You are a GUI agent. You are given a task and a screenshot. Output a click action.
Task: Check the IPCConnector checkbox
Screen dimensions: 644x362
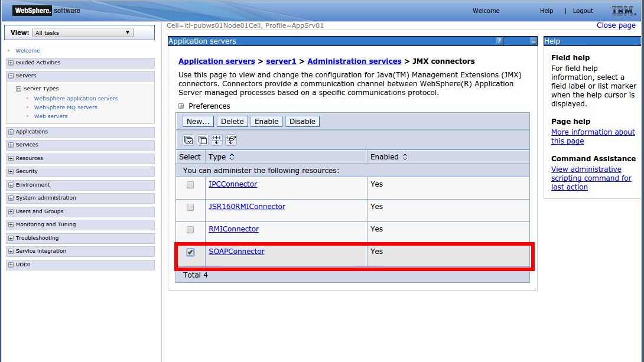[x=190, y=185]
